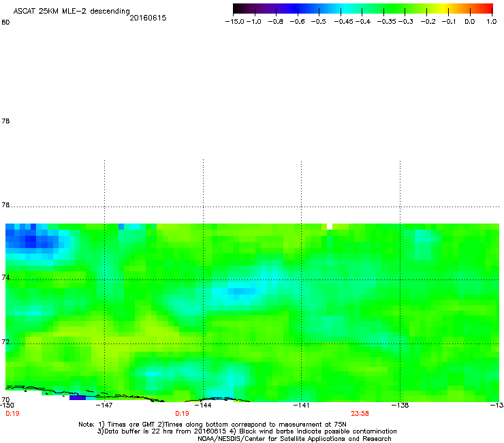Image resolution: width=504 pixels, height=443 pixels.
Task: Click the red end of the color scale bar
Action: [x=489, y=8]
